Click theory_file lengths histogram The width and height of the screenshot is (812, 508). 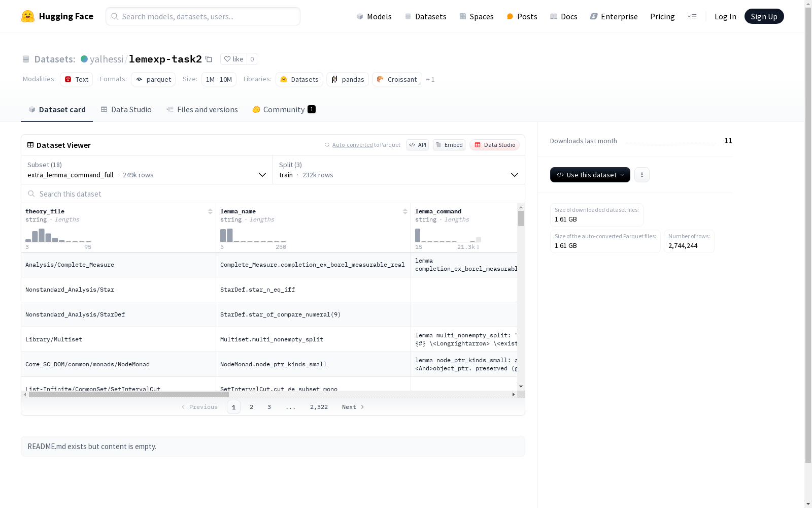[x=58, y=235]
